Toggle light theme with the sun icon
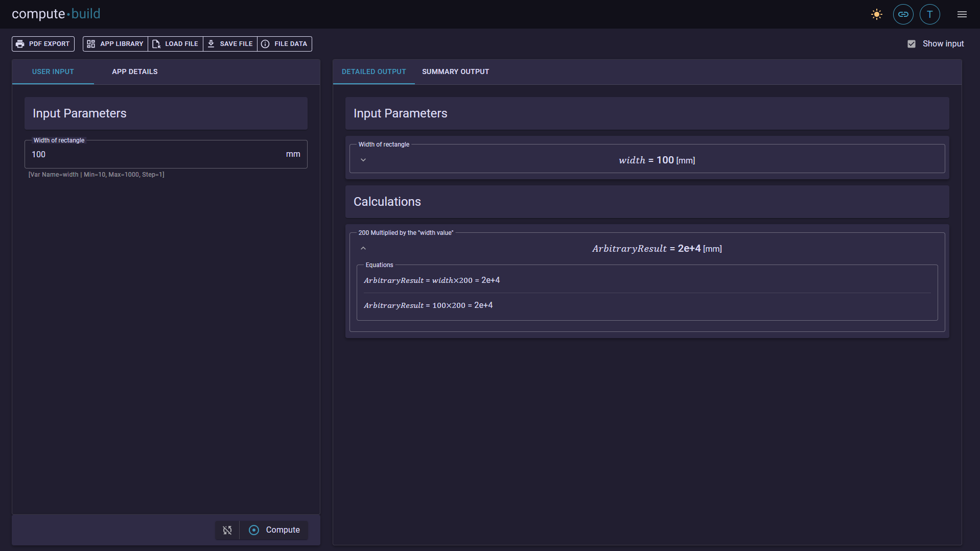 point(876,14)
